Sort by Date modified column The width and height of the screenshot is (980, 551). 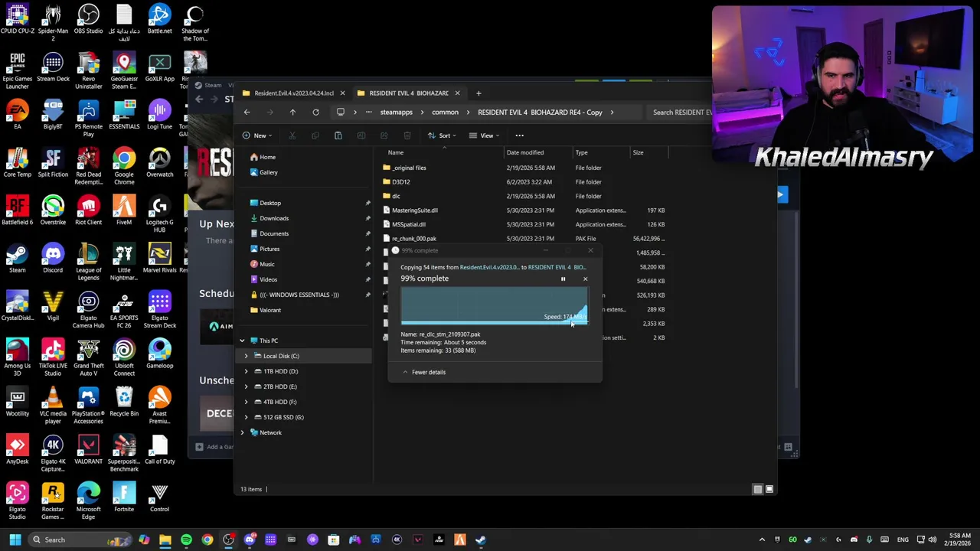(525, 152)
